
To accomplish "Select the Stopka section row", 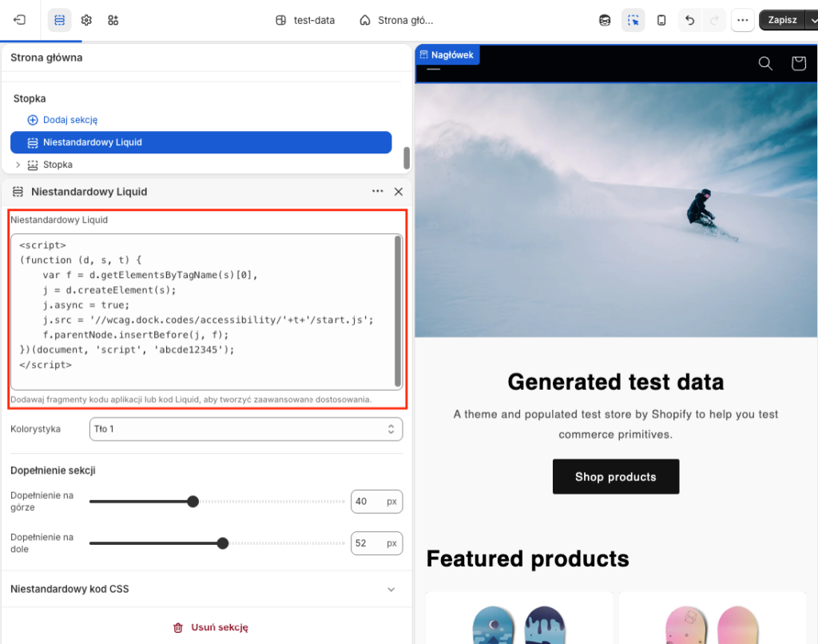I will coord(201,165).
